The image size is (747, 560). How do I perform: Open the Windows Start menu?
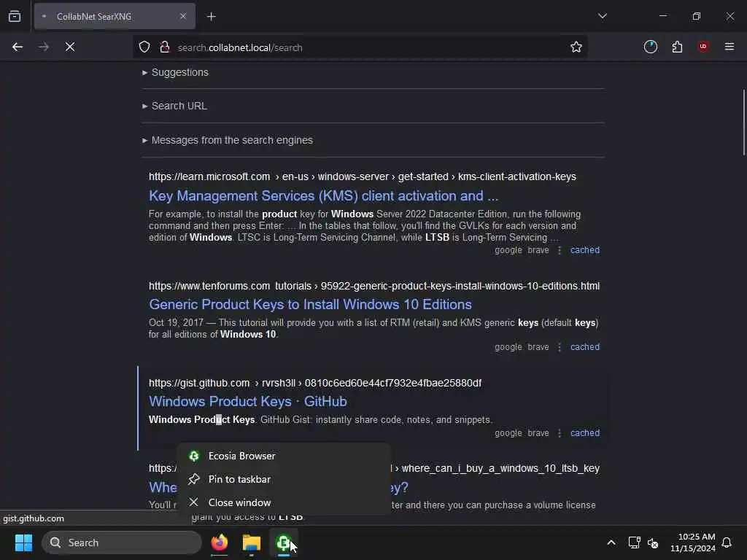click(23, 542)
